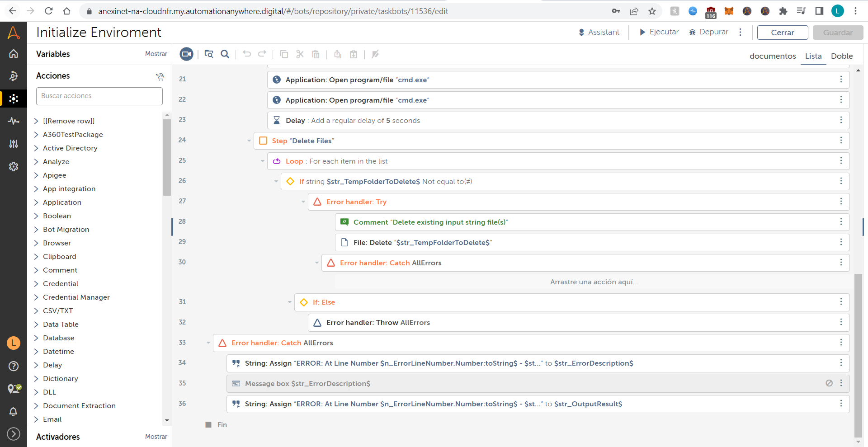Image resolution: width=868 pixels, height=447 pixels.
Task: Click the magnifier search icon in toolbar
Action: pyautogui.click(x=225, y=54)
